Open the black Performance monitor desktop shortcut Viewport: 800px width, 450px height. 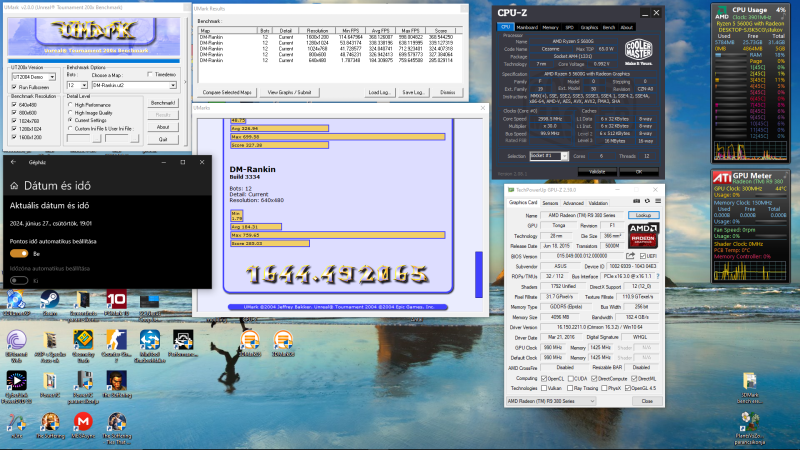tap(183, 340)
